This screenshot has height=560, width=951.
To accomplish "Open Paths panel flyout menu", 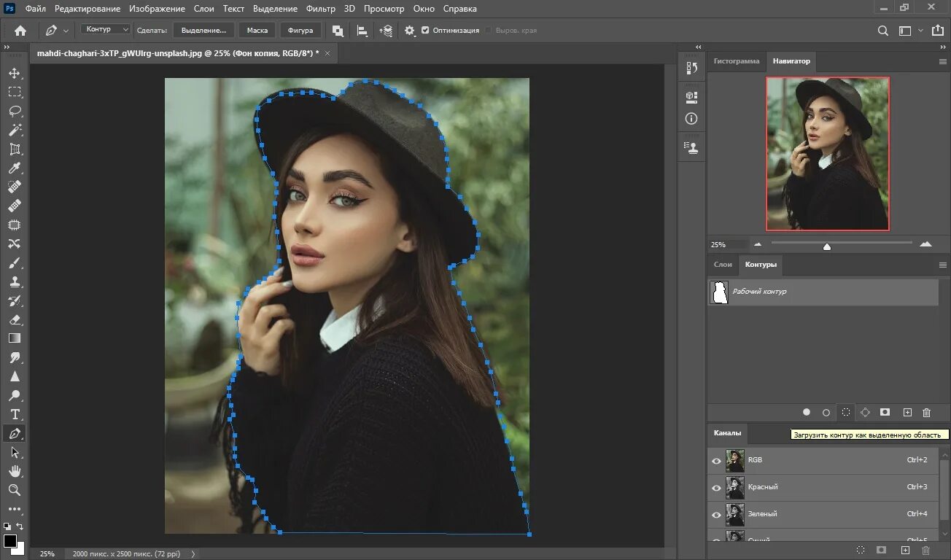I will point(942,265).
